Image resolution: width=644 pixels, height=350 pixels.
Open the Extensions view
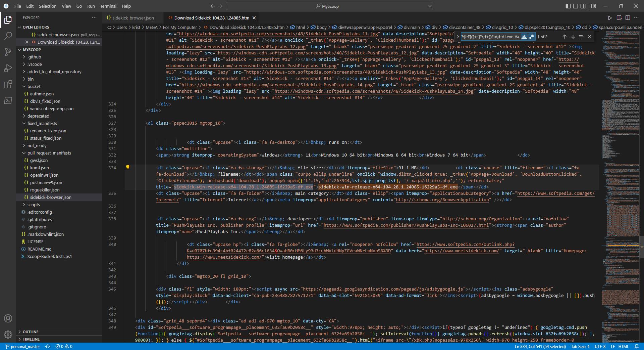coord(8,84)
